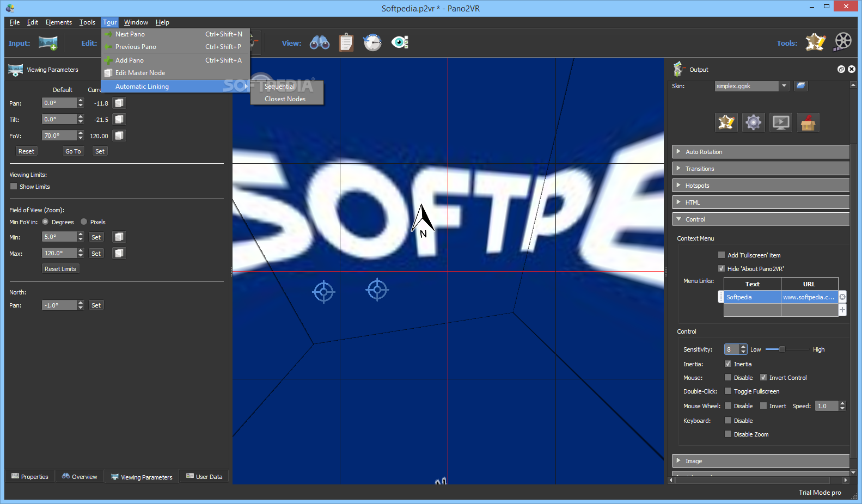
Task: Open the film reel tool icon
Action: (842, 42)
